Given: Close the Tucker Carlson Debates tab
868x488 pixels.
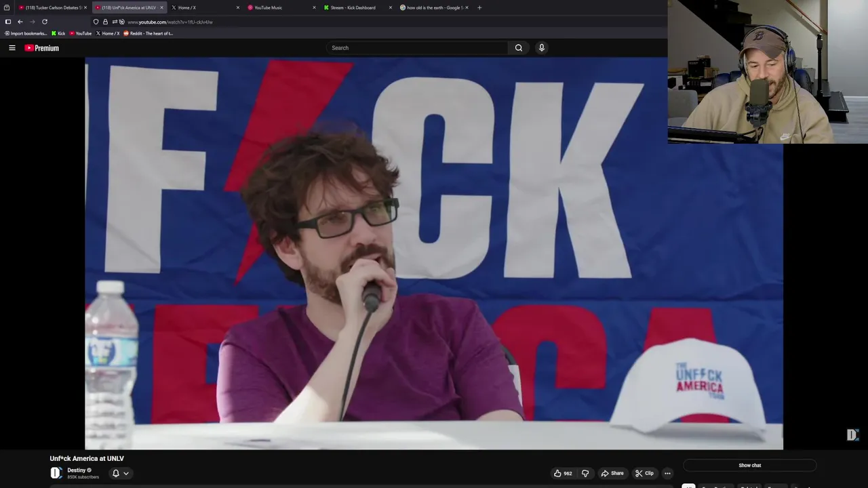Looking at the screenshot, I should [x=85, y=7].
